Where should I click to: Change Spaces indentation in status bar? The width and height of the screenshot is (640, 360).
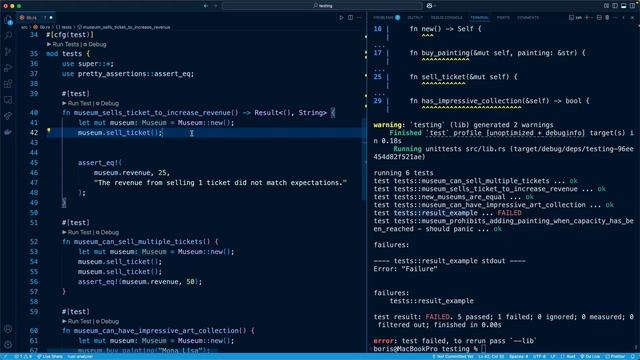[x=518, y=357]
